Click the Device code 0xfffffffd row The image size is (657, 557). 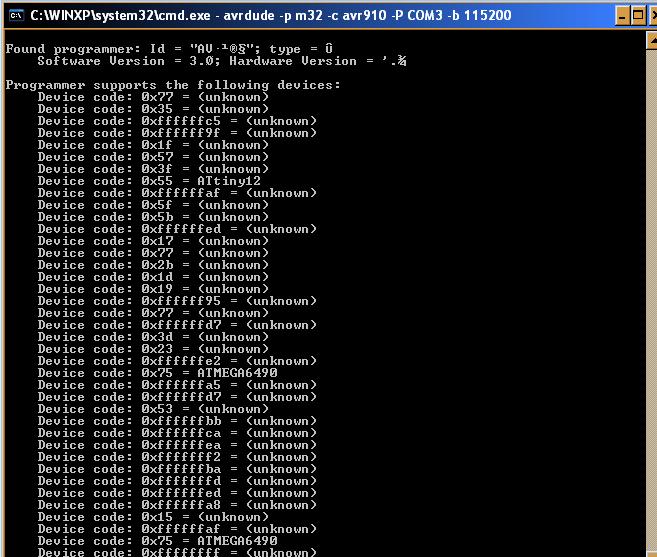177,481
